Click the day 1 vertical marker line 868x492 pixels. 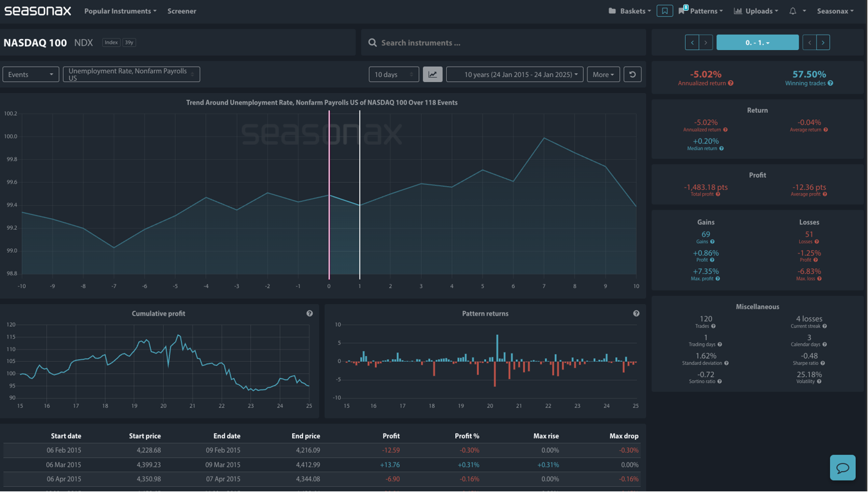360,194
